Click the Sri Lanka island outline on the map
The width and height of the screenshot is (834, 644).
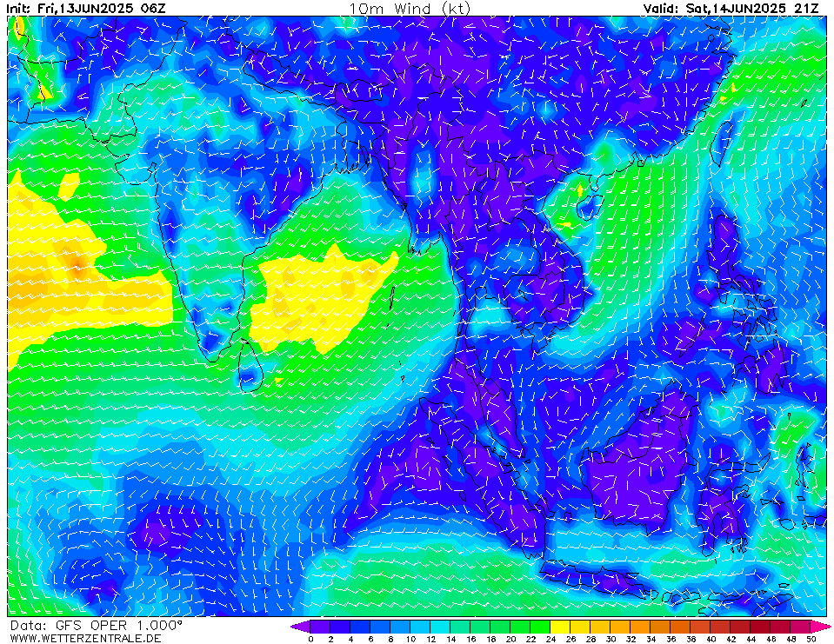coord(250,366)
